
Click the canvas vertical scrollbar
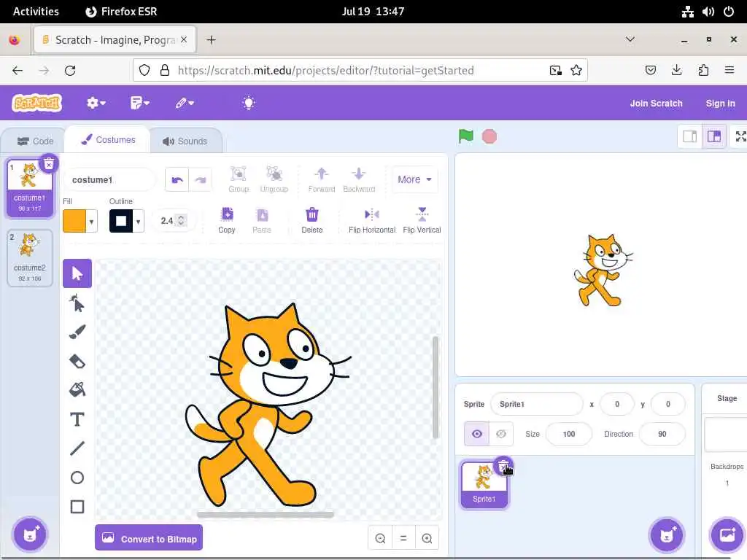point(436,387)
